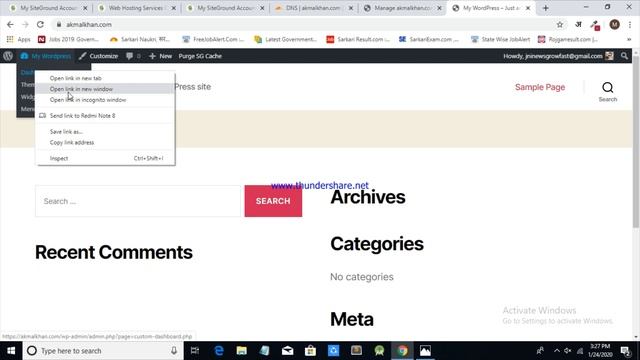Go back with browser back arrow
The image size is (640, 360).
(x=10, y=24)
